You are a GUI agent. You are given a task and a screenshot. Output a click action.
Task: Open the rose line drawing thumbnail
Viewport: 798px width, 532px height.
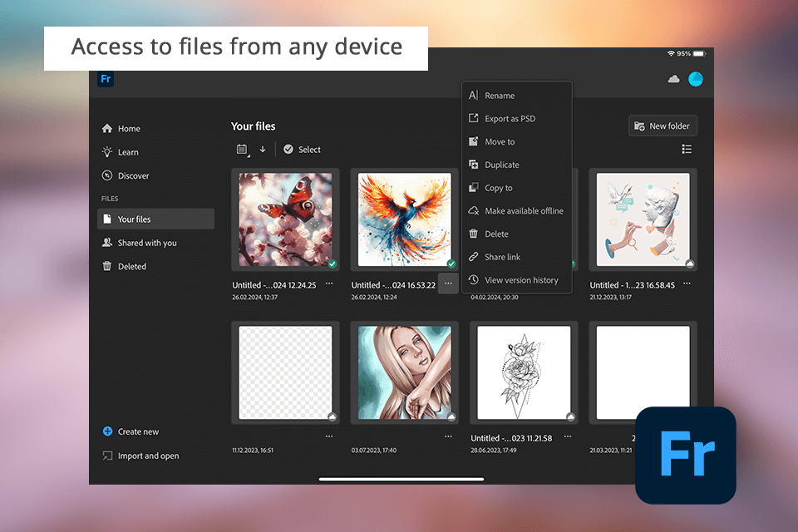[524, 372]
